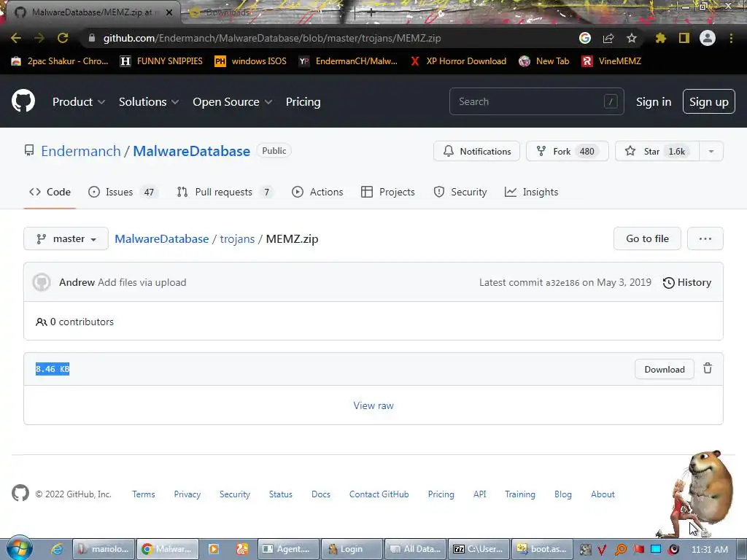The width and height of the screenshot is (747, 560).
Task: Open the media player taskbar icon
Action: pyautogui.click(x=214, y=549)
